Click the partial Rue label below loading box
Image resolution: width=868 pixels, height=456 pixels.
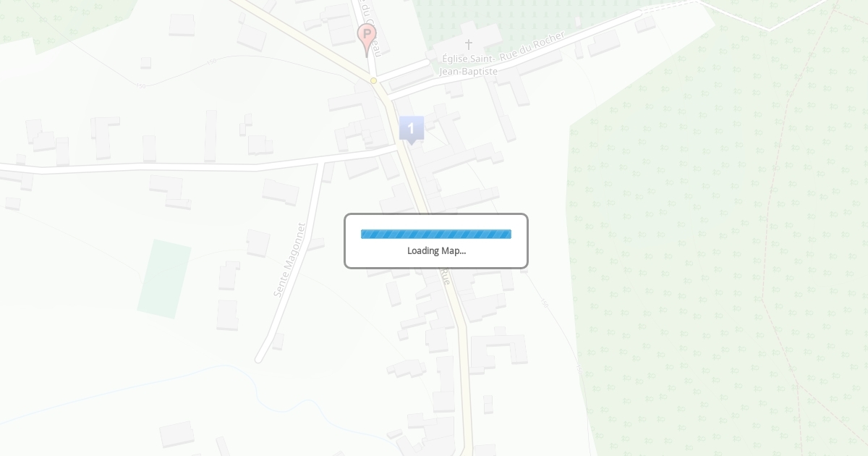coord(446,276)
